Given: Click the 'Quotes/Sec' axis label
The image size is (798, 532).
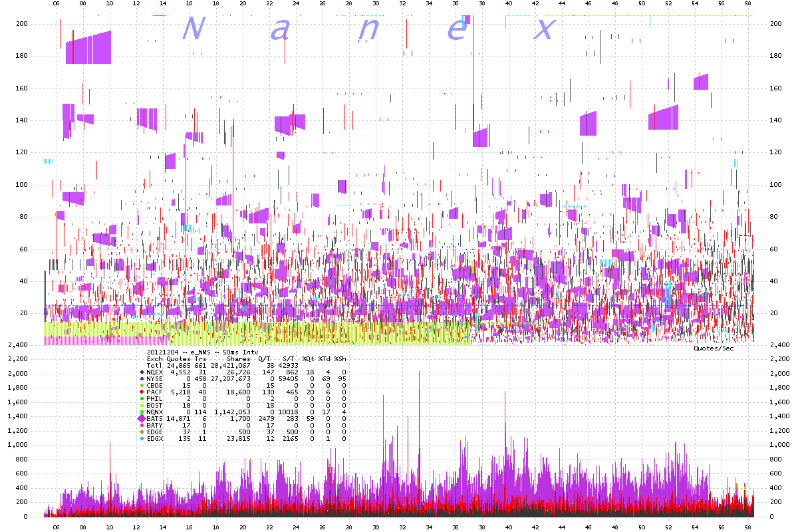Looking at the screenshot, I should tap(714, 348).
